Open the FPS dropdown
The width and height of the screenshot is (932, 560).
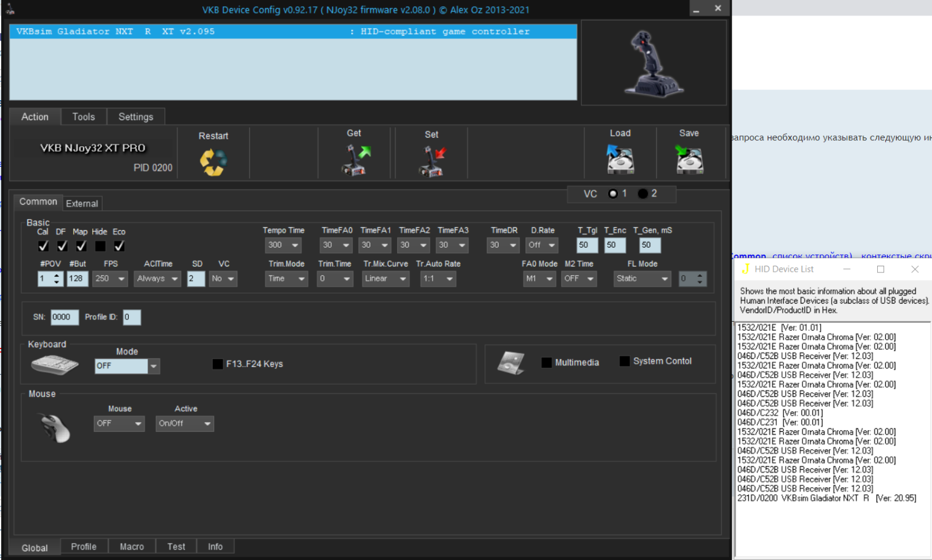(x=111, y=279)
